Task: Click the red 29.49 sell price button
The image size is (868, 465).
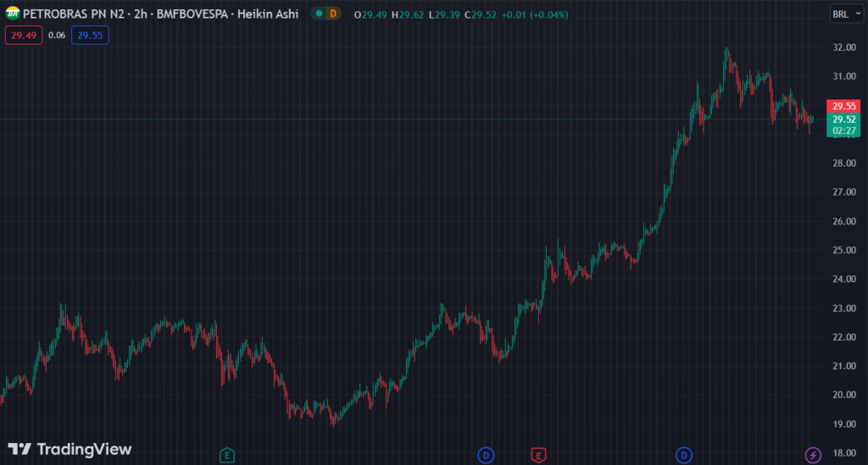Action: click(24, 36)
